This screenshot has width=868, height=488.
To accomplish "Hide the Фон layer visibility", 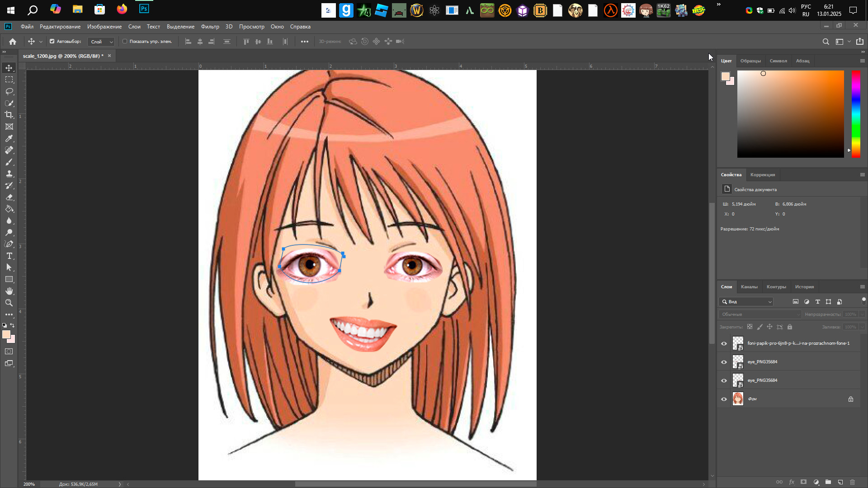I will pos(724,399).
